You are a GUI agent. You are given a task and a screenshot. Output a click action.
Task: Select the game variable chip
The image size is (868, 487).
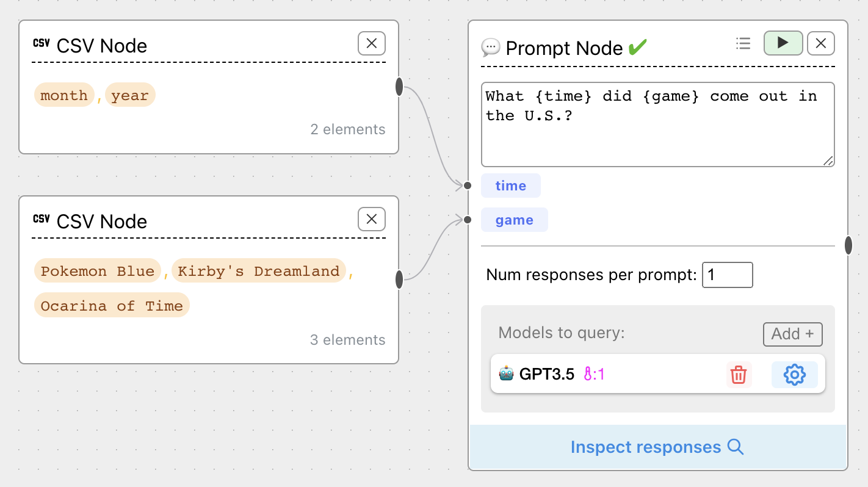[x=515, y=220]
